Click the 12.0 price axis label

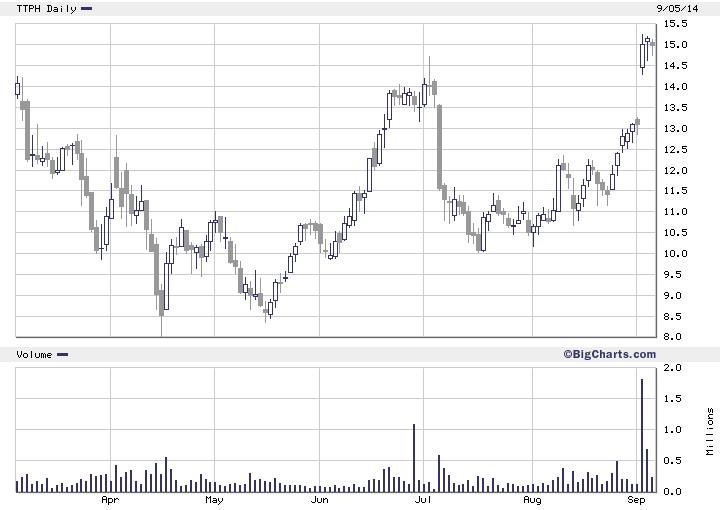click(x=675, y=171)
